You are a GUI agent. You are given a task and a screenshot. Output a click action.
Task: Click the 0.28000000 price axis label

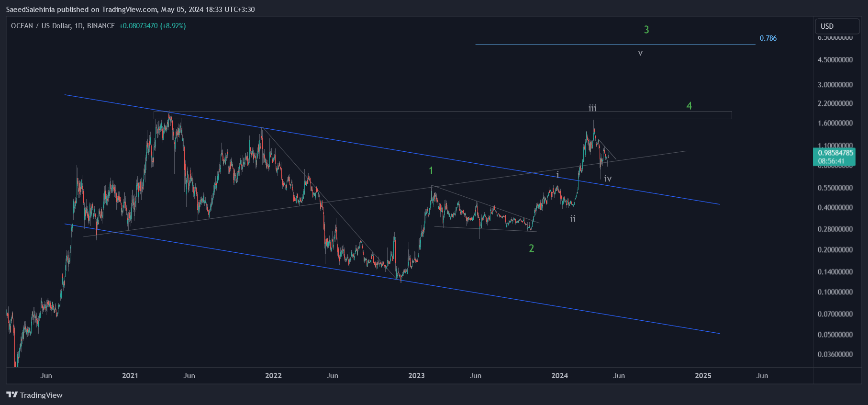click(835, 229)
